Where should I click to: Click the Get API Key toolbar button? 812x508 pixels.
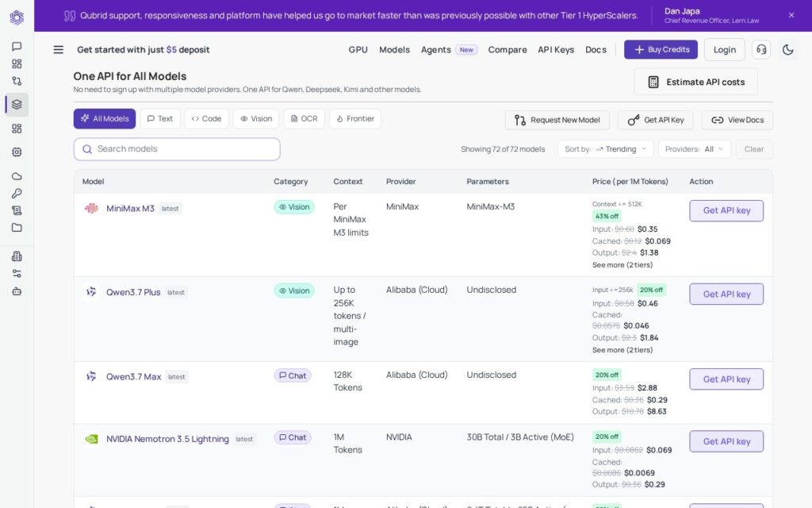(656, 121)
